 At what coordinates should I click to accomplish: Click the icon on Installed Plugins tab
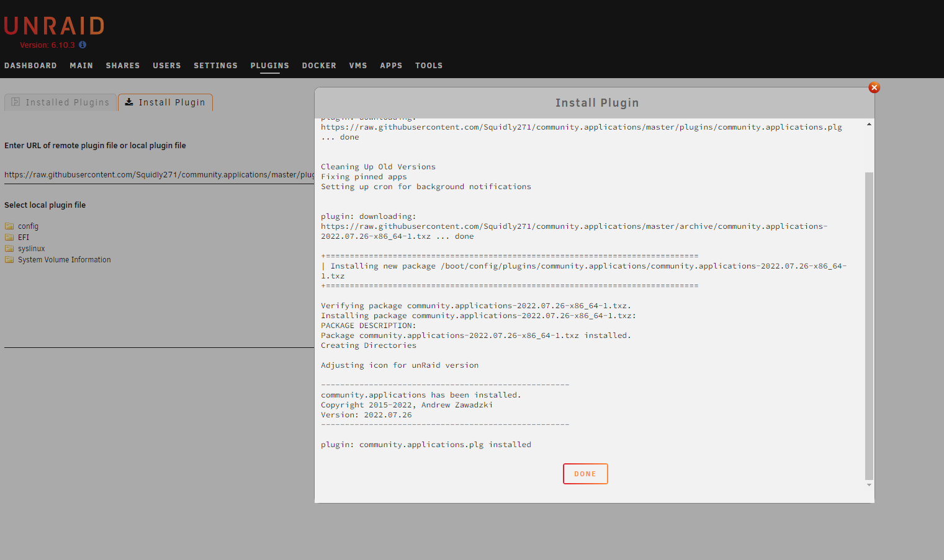(16, 102)
